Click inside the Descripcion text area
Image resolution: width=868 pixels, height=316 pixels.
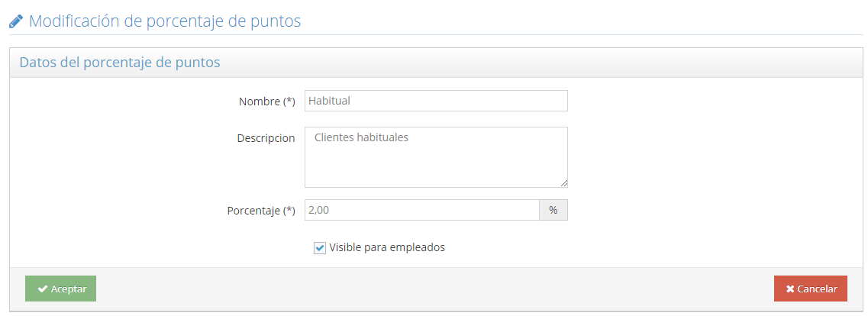pos(436,157)
